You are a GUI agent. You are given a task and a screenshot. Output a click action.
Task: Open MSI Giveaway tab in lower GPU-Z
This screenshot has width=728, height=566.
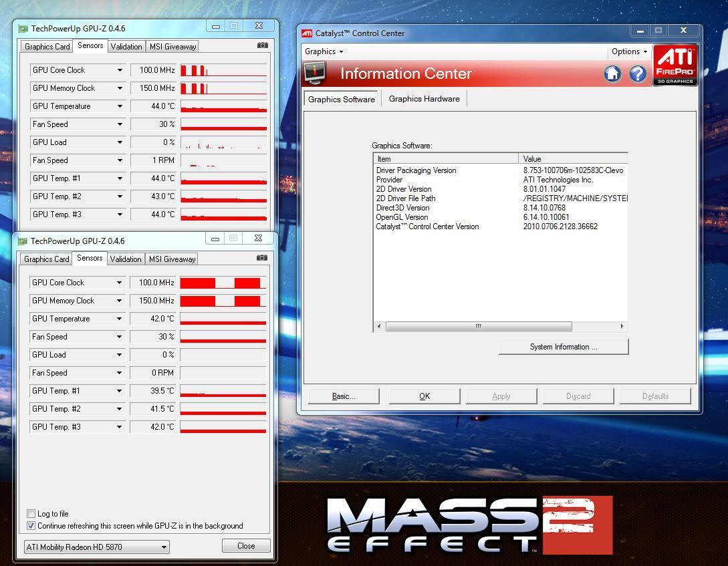pyautogui.click(x=172, y=259)
